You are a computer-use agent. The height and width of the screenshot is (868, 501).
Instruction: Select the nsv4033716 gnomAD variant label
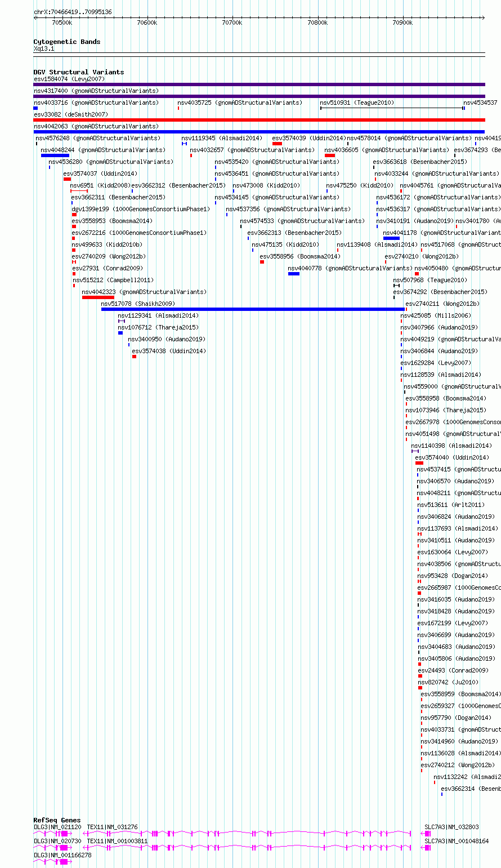pos(96,103)
